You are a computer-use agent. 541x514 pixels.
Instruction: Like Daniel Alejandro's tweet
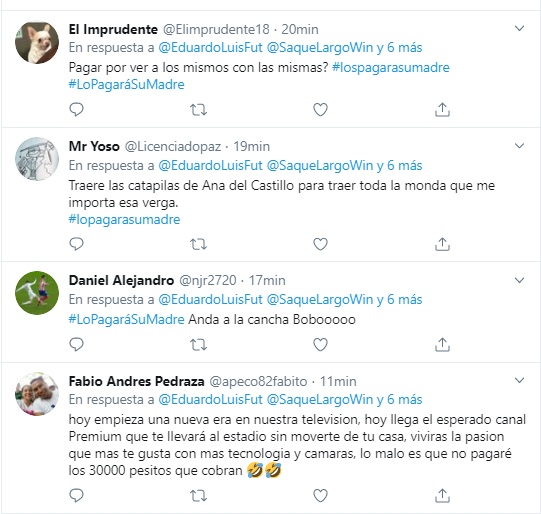pyautogui.click(x=320, y=344)
